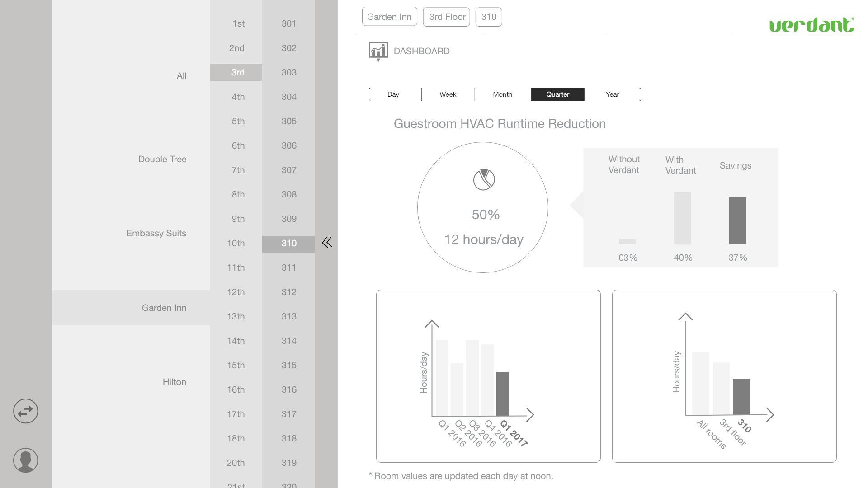Select Embassy Suits hotel in list

(x=156, y=233)
